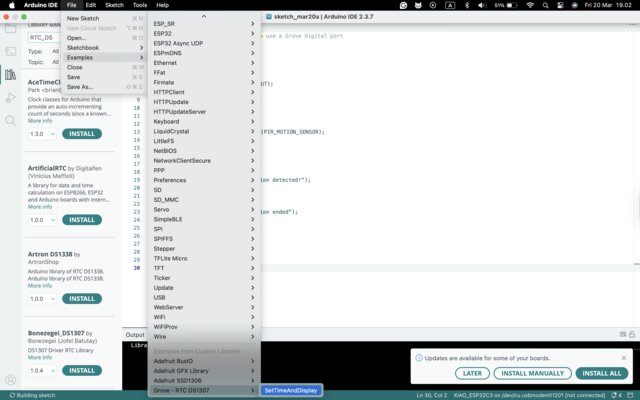Image resolution: width=640 pixels, height=400 pixels.
Task: Open More info for Bonezegei_DS1307
Action: click(40, 358)
